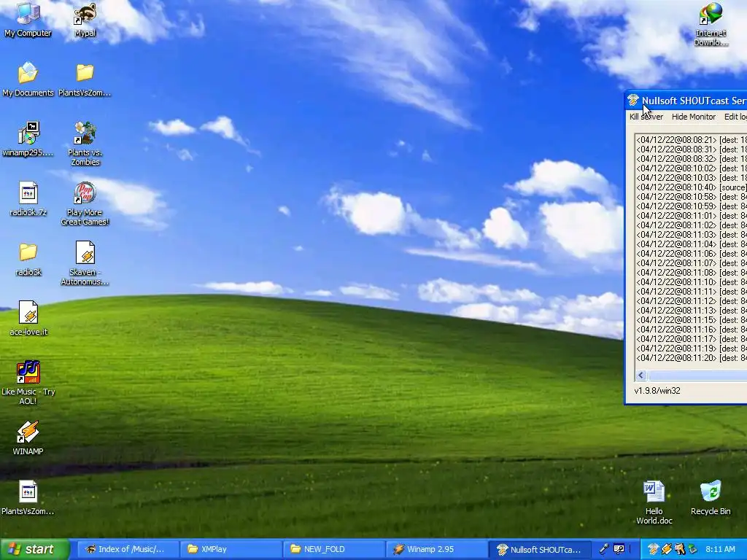The height and width of the screenshot is (560, 747).
Task: Launch the WINAMP desktop shortcut
Action: tap(28, 437)
